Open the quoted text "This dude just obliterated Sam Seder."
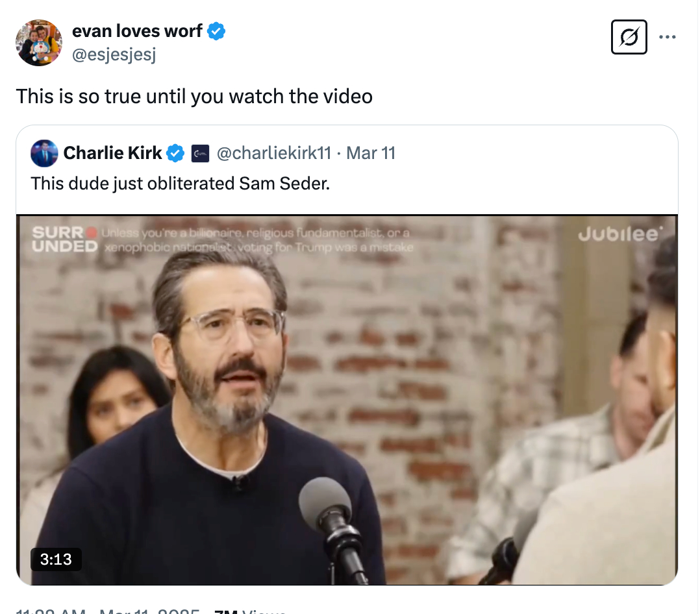This screenshot has height=614, width=700. point(180,184)
